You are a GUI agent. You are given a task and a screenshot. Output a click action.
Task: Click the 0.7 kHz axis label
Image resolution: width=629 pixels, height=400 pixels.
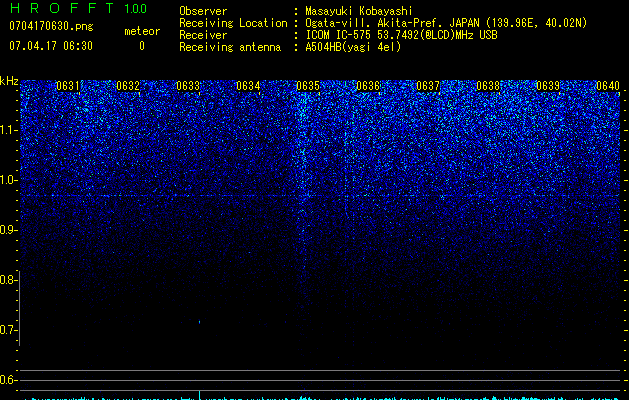9,330
